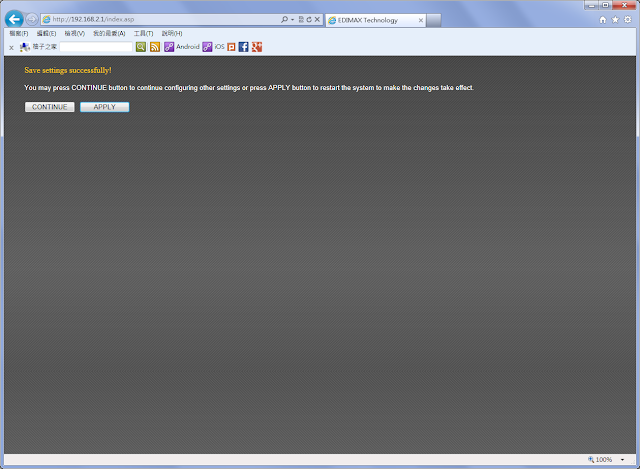Click the 'Save settings successfully!' message

(68, 70)
